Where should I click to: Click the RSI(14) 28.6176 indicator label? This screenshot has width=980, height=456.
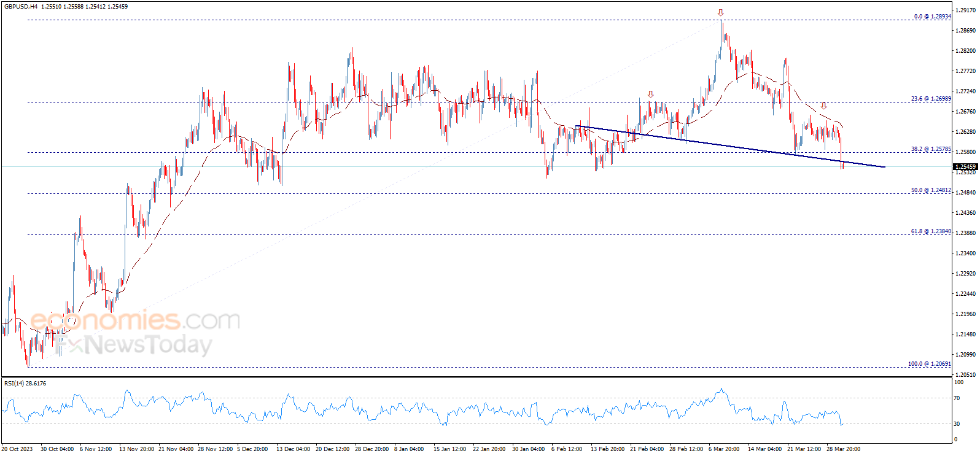(25, 384)
